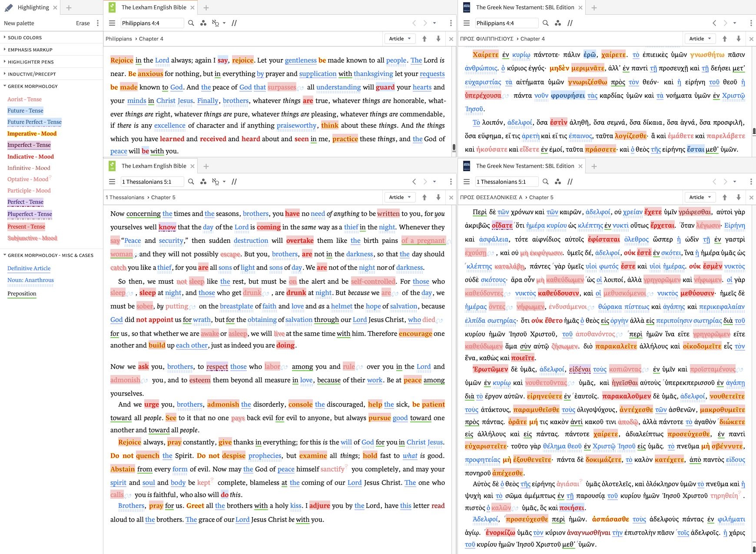
Task: Open panel menu in Philippians Greek SBL panel
Action: point(467,23)
